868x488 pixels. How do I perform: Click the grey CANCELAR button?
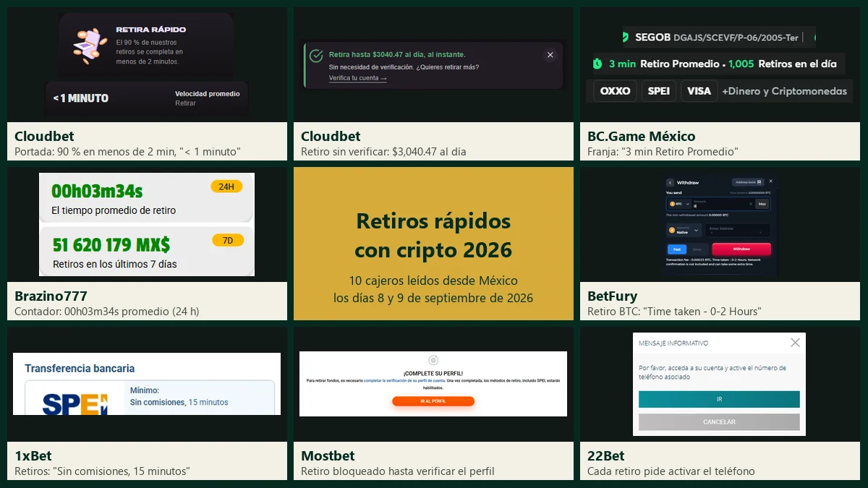pyautogui.click(x=719, y=421)
